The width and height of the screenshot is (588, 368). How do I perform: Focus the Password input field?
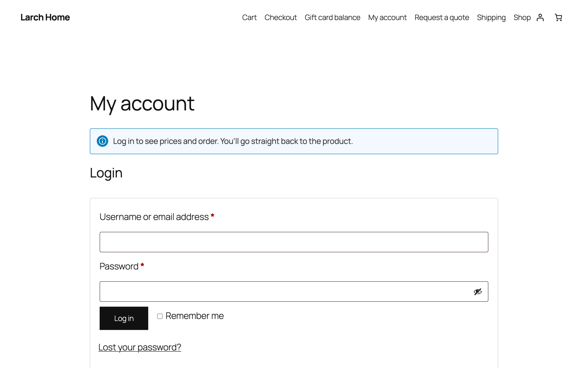coord(294,292)
